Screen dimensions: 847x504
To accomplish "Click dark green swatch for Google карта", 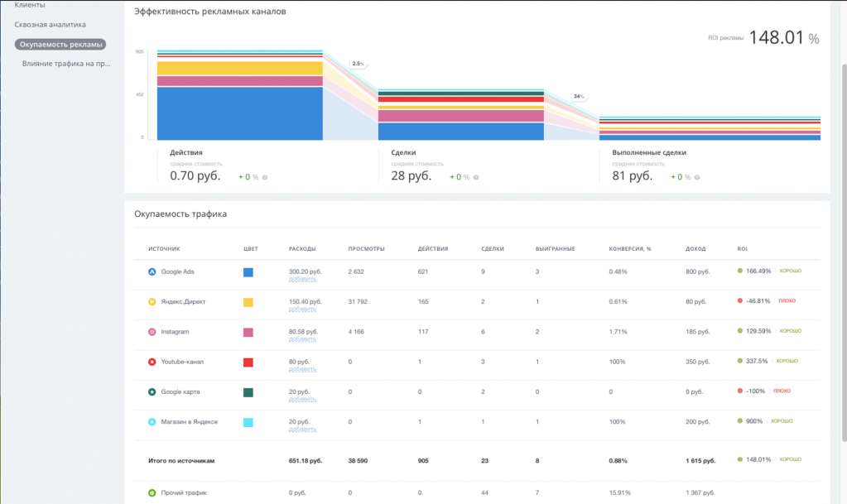I will click(248, 392).
